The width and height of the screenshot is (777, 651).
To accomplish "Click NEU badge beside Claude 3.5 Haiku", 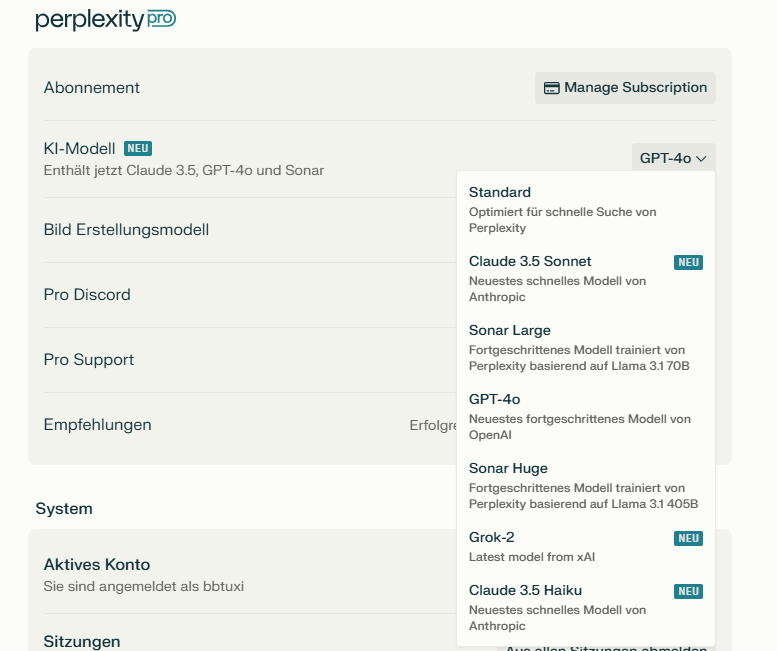I will click(688, 591).
